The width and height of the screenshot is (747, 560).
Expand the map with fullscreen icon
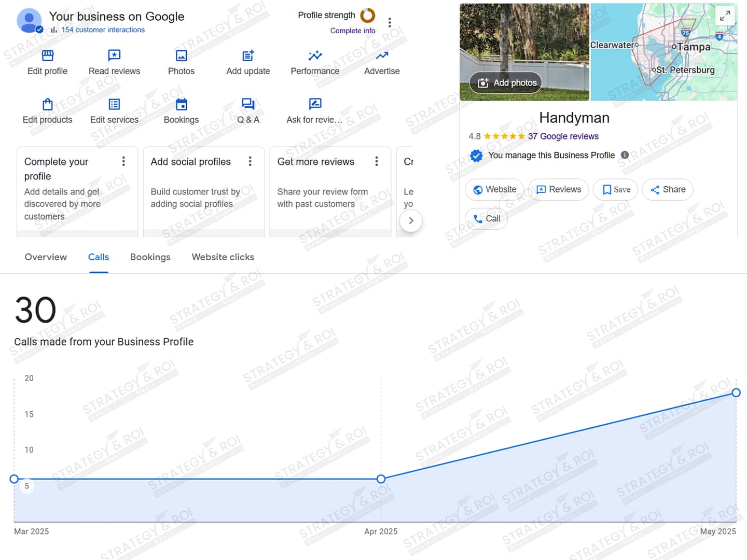pyautogui.click(x=725, y=16)
